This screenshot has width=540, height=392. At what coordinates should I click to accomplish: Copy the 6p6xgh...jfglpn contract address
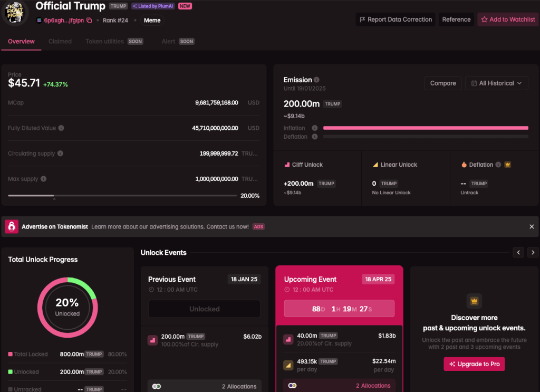click(89, 20)
